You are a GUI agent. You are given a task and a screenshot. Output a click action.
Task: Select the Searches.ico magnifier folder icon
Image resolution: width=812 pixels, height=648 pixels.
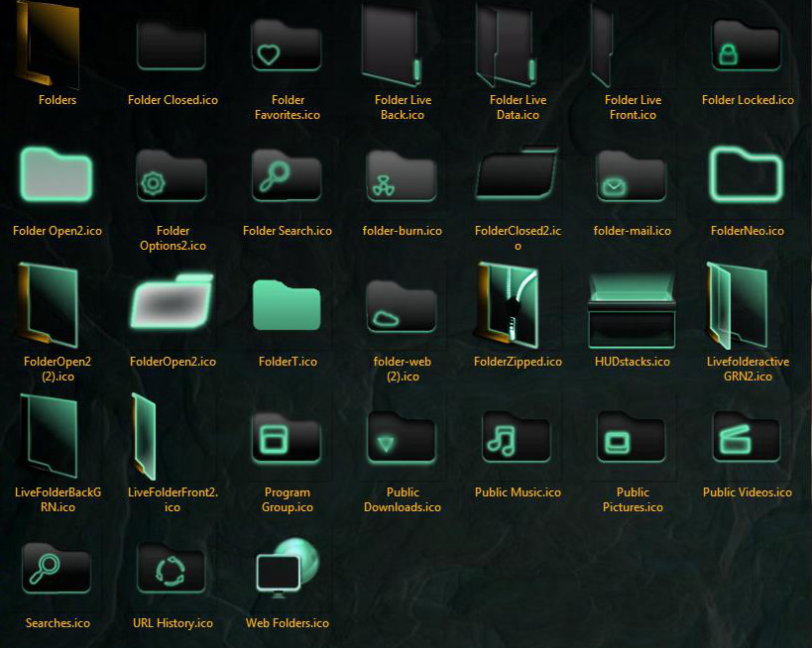pyautogui.click(x=57, y=568)
